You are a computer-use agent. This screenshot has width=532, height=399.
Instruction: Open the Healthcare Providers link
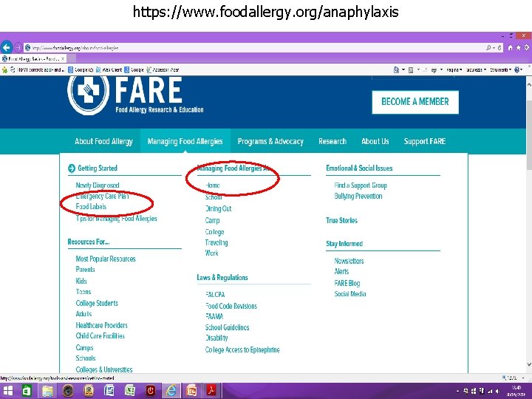point(101,325)
